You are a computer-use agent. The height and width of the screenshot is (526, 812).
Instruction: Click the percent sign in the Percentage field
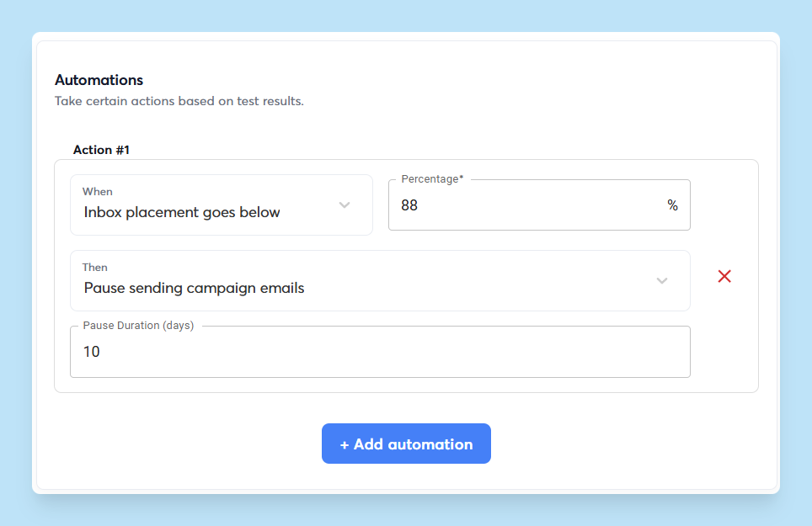pos(672,205)
